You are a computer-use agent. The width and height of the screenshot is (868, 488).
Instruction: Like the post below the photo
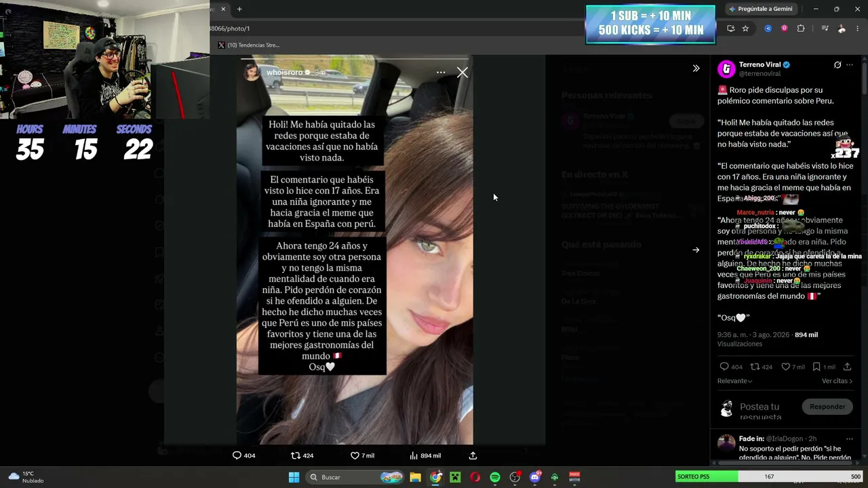(x=355, y=455)
